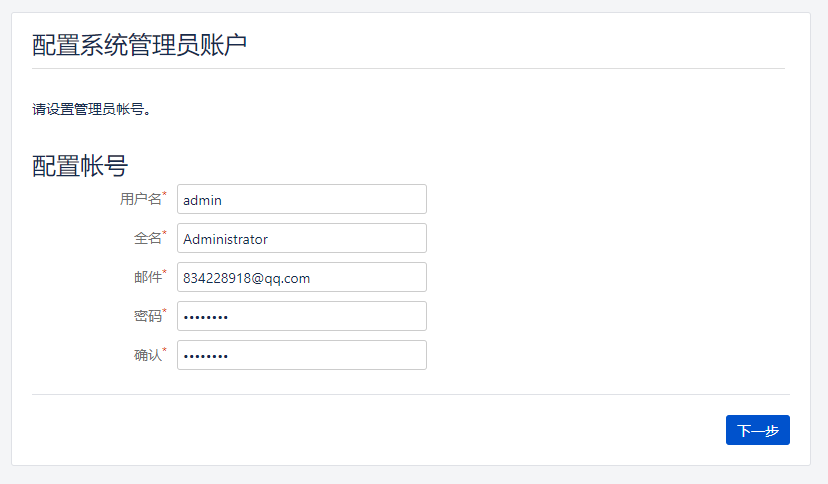Click the 全名 field label
Viewport: 828px width, 484px height.
click(x=147, y=238)
